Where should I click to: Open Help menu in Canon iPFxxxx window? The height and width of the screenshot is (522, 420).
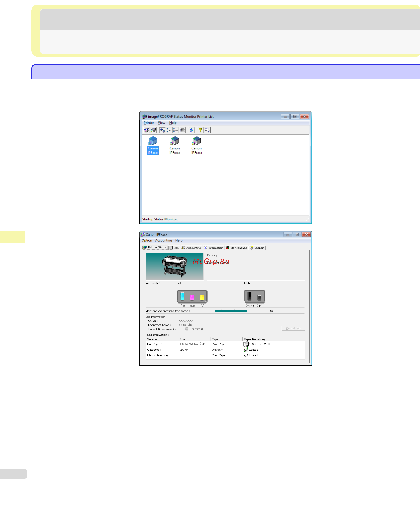tap(179, 240)
